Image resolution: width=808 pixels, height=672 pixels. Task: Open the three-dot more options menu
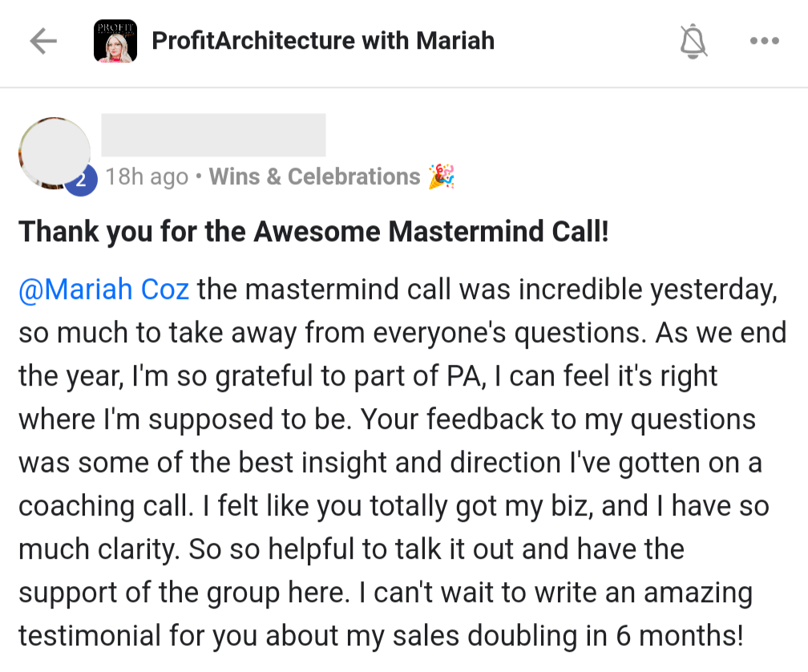[765, 41]
